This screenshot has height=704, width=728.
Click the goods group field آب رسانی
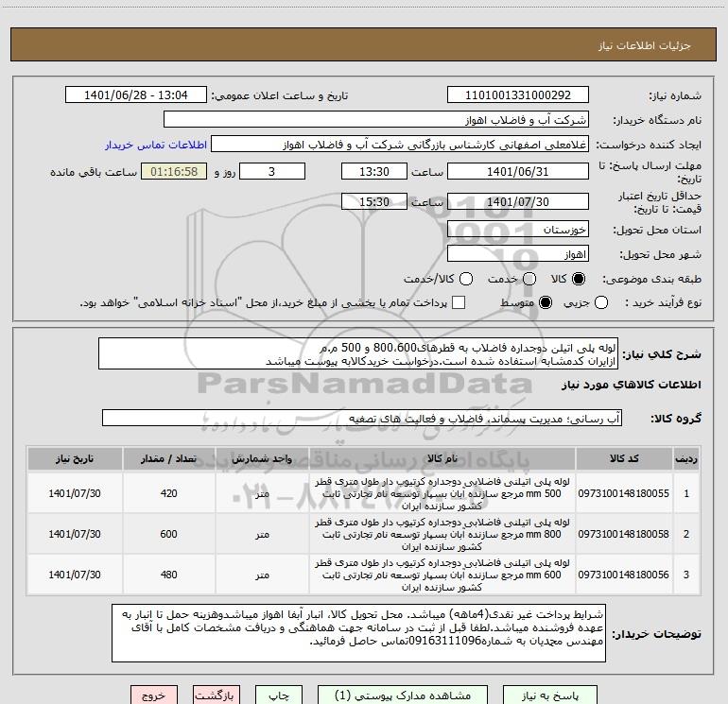(362, 418)
